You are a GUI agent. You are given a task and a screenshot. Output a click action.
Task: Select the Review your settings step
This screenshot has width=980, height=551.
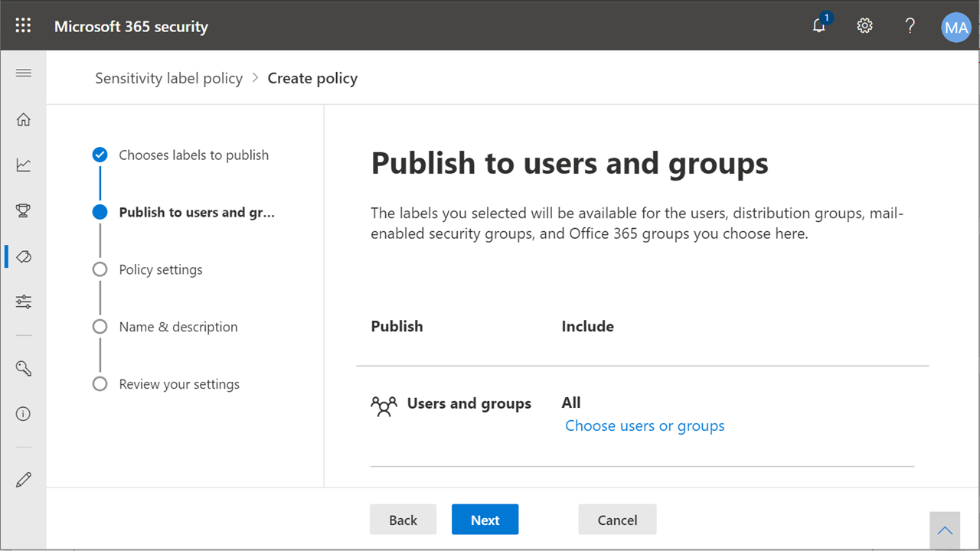179,384
